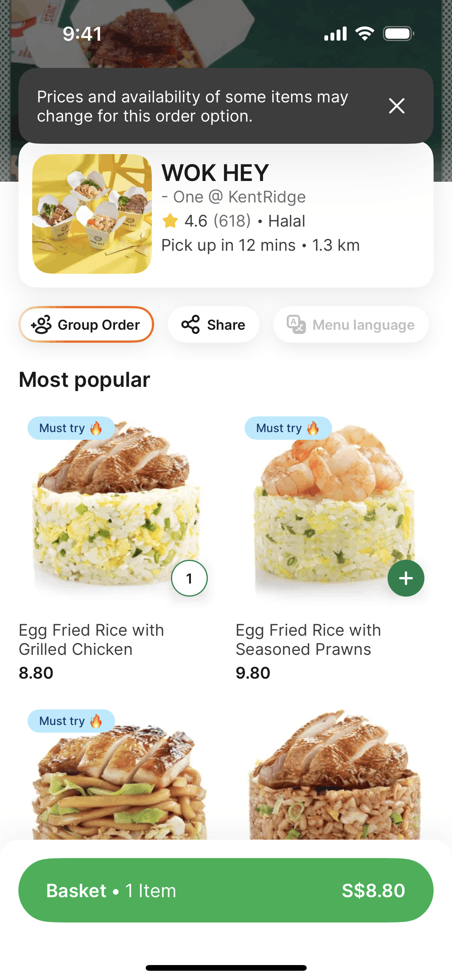Tap the Wi-Fi status icon
This screenshot has height=980, width=452.
pyautogui.click(x=365, y=34)
